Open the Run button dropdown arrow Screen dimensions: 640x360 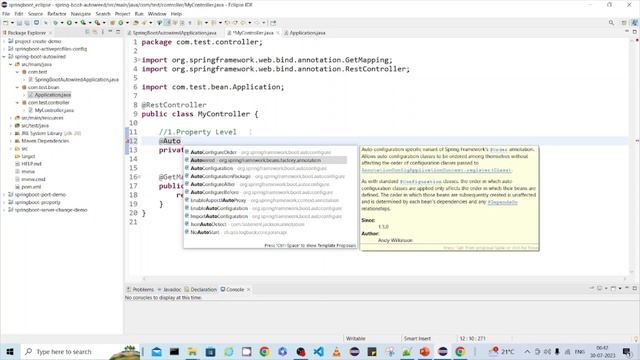click(76, 23)
